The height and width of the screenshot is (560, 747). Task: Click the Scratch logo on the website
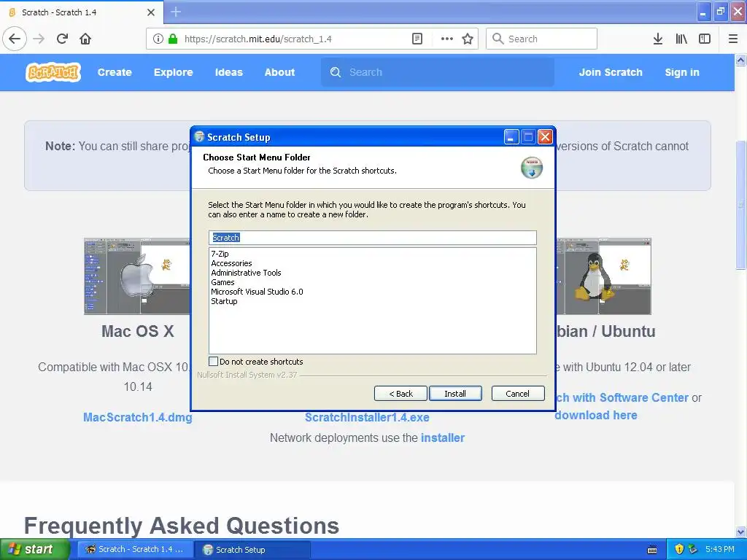click(53, 72)
